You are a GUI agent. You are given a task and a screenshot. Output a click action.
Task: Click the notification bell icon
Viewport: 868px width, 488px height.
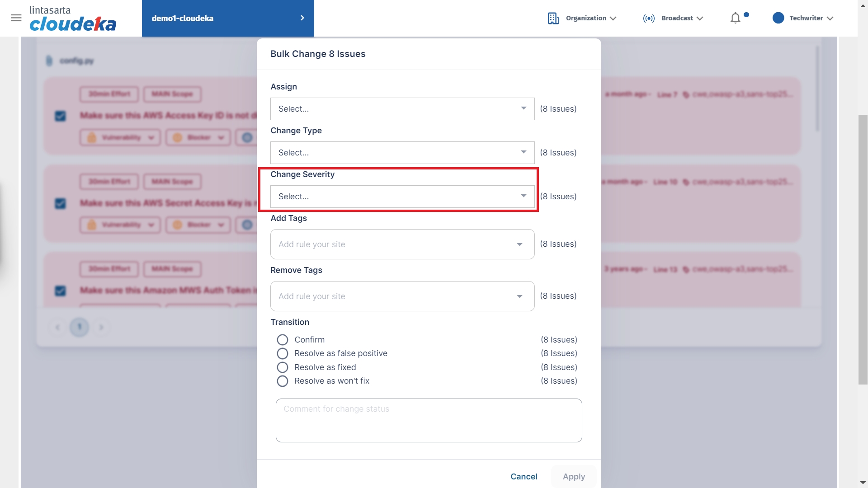point(735,18)
